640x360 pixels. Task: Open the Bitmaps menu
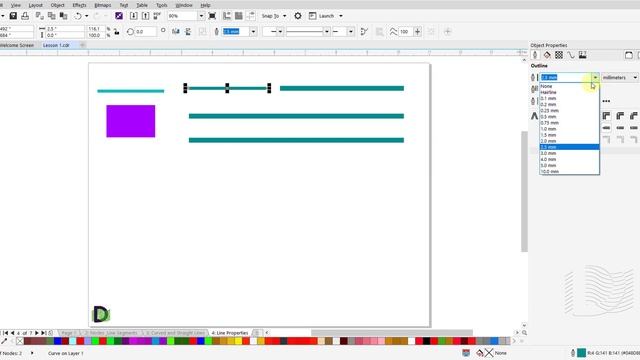(102, 5)
